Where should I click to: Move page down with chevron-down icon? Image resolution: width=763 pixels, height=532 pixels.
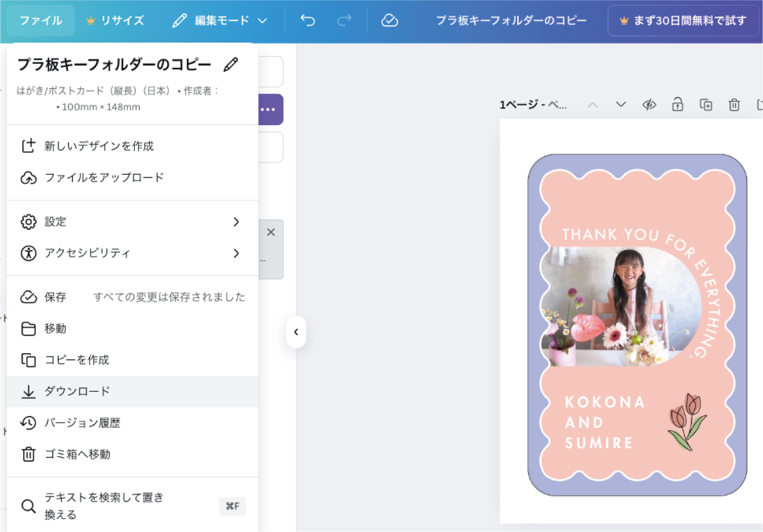[x=621, y=105]
